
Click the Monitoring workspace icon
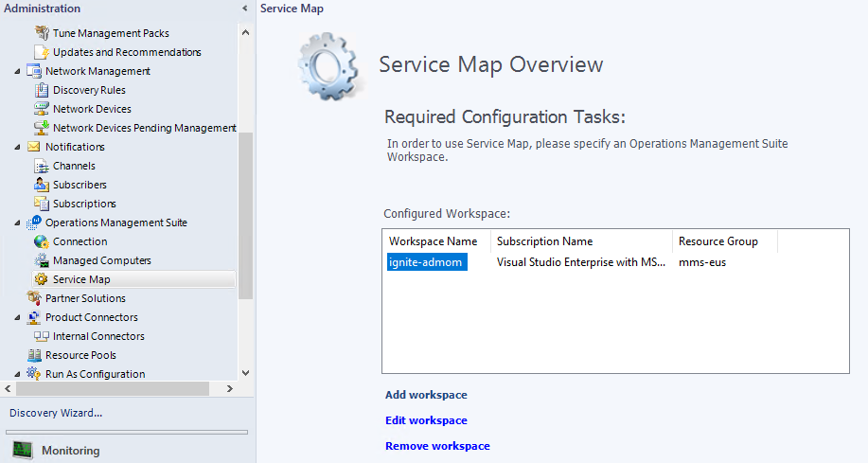23,450
